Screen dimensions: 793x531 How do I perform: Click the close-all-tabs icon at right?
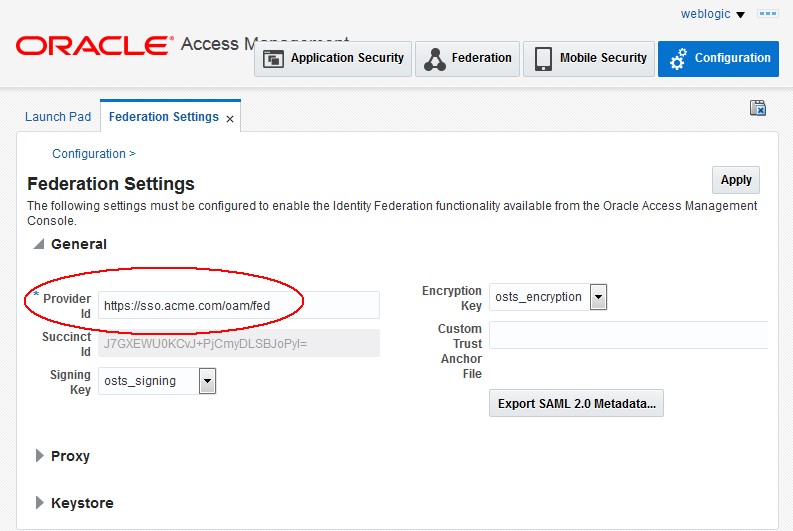[758, 108]
